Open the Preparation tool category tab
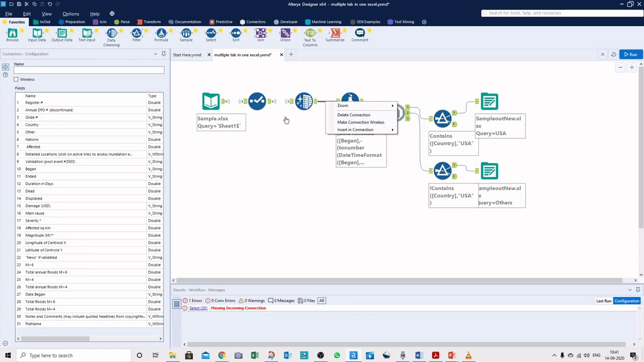The height and width of the screenshot is (362, 644). click(x=72, y=22)
